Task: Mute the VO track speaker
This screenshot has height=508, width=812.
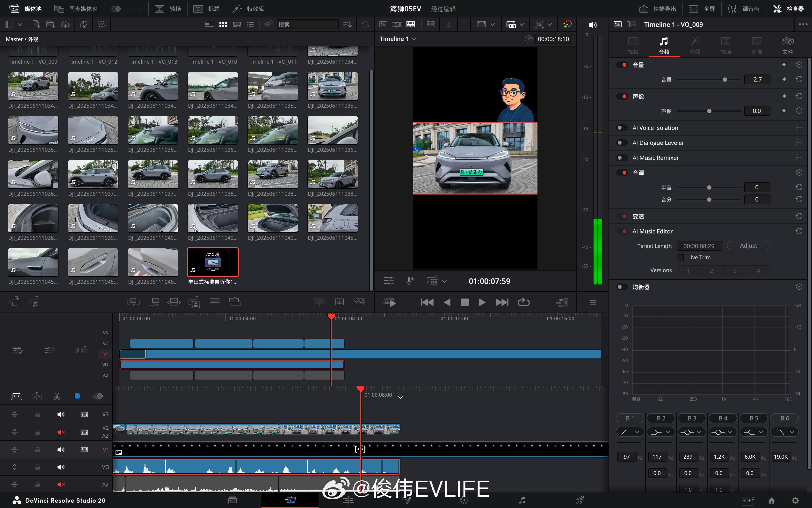Action: (x=61, y=467)
